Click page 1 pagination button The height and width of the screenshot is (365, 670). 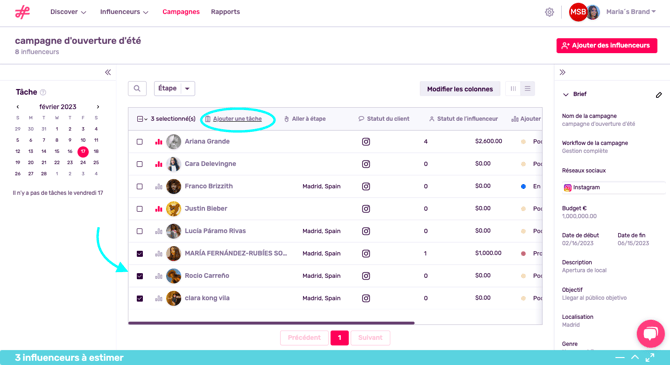coord(339,338)
